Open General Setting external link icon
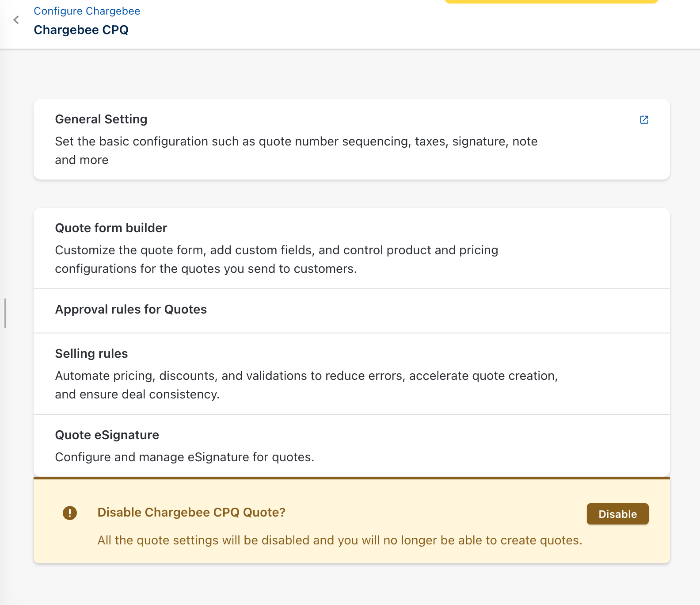The width and height of the screenshot is (700, 605). [x=644, y=120]
